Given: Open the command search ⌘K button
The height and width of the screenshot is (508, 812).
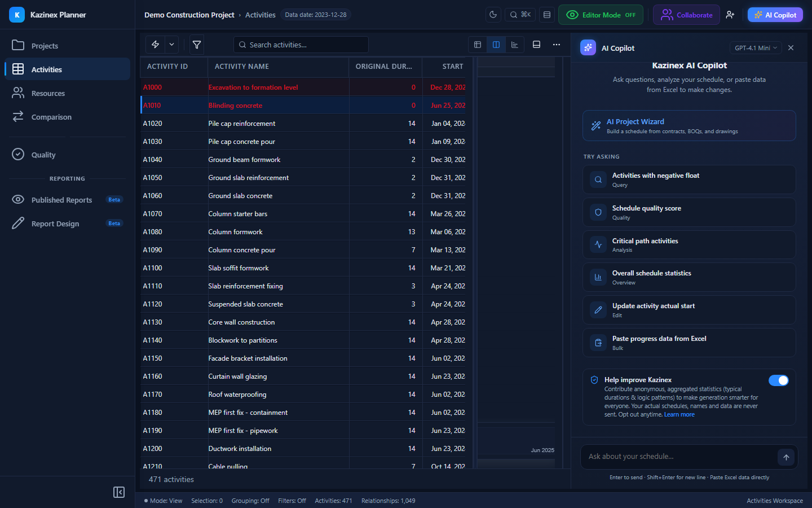Looking at the screenshot, I should click(520, 15).
